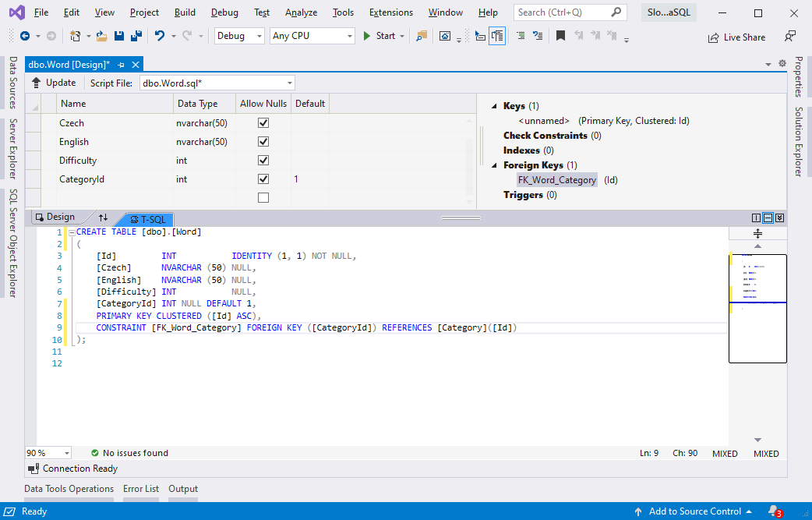The image size is (812, 520).
Task: Open the Debug configuration dropdown
Action: click(239, 36)
